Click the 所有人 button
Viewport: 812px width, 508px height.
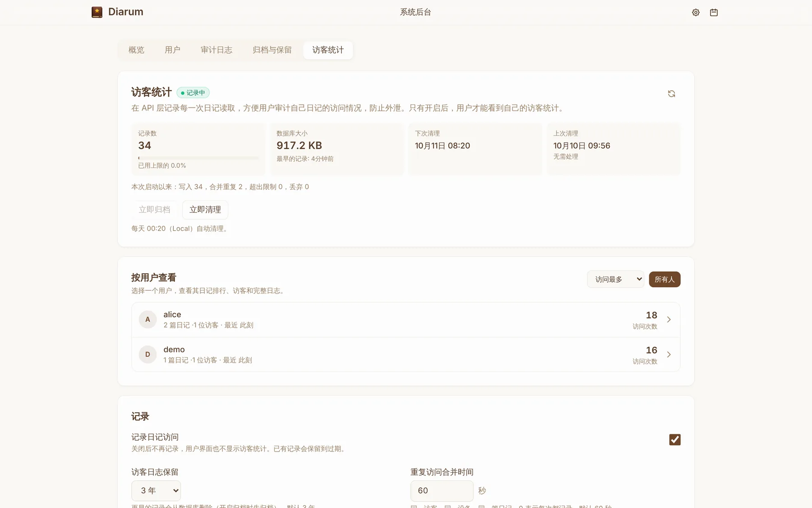tap(664, 280)
